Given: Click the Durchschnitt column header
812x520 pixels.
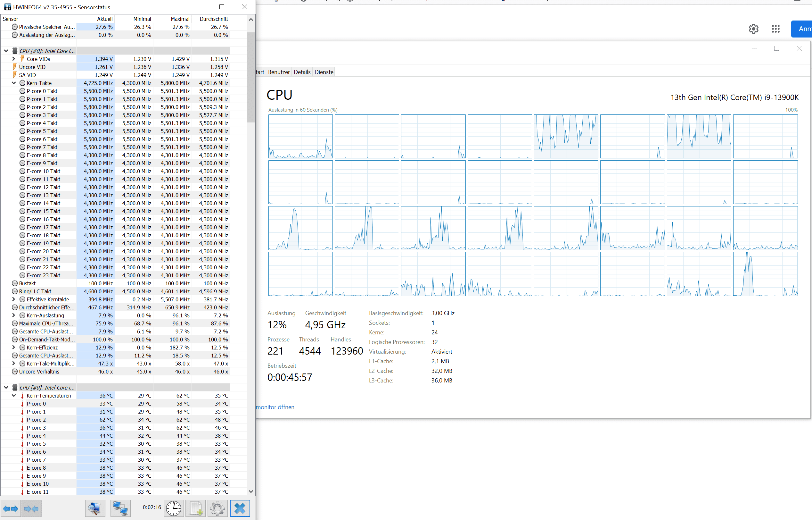Looking at the screenshot, I should coord(211,19).
